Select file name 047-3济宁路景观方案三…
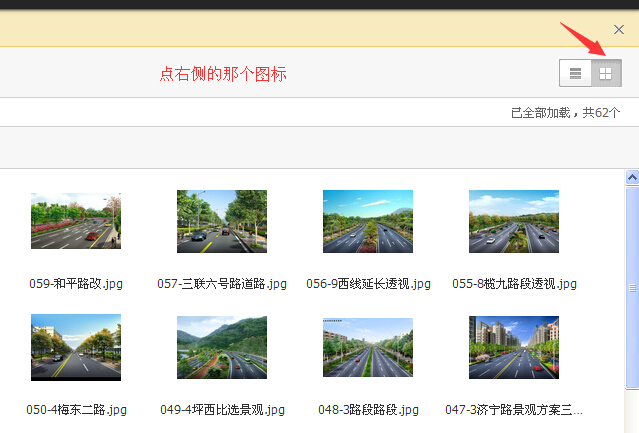The width and height of the screenshot is (639, 433). [x=514, y=409]
